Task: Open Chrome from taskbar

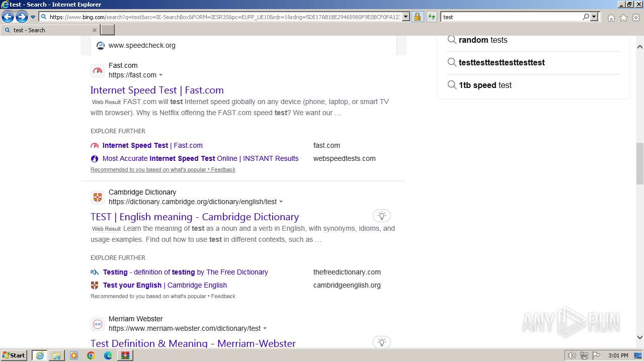Action: tap(91, 355)
